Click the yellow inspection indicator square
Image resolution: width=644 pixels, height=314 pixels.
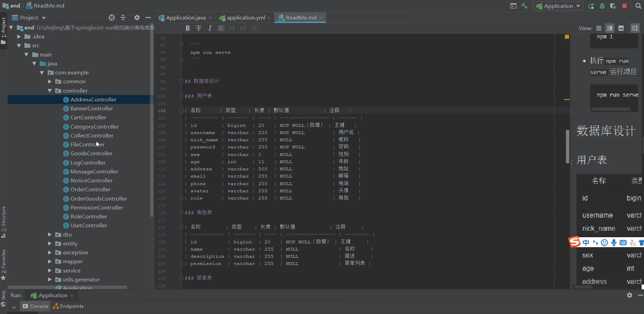pyautogui.click(x=567, y=37)
